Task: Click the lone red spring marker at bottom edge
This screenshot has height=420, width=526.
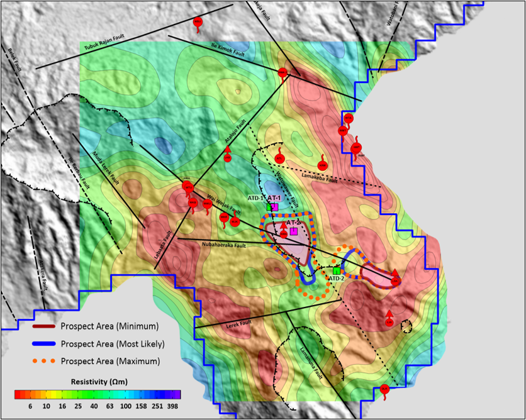Action: point(384,389)
